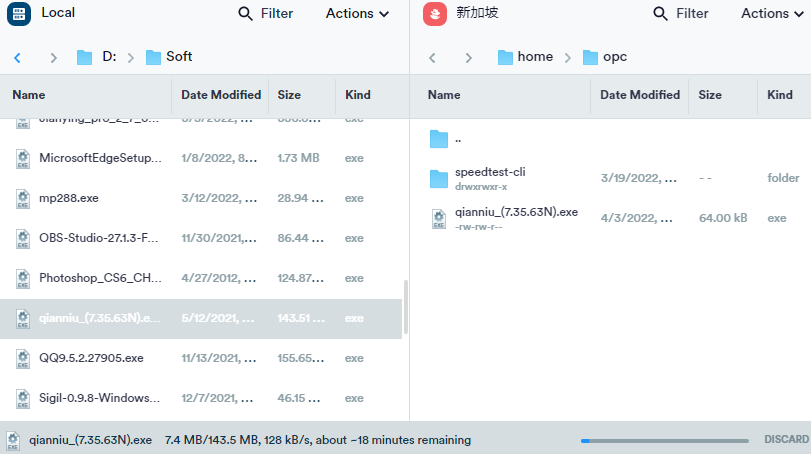
Task: Click the transfer progress bar
Action: click(x=665, y=441)
